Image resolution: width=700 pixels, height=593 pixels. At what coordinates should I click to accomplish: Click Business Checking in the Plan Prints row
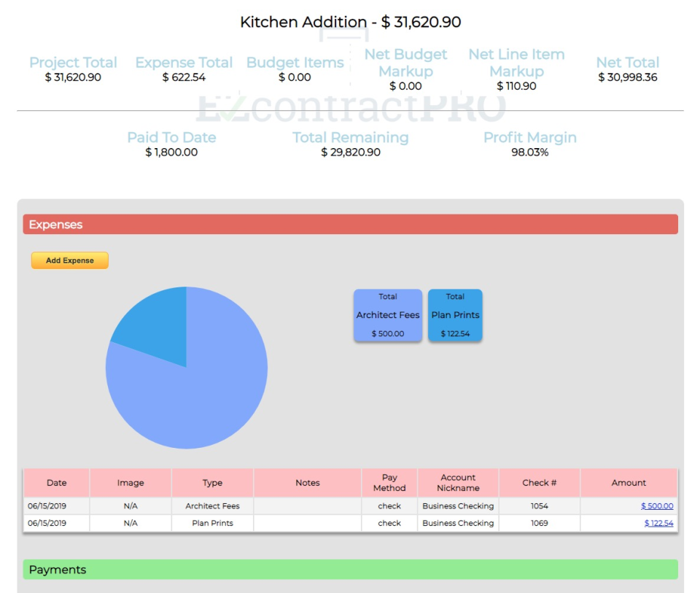[x=458, y=523]
